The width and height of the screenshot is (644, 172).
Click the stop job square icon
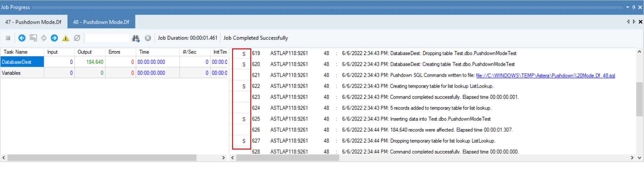coord(8,38)
